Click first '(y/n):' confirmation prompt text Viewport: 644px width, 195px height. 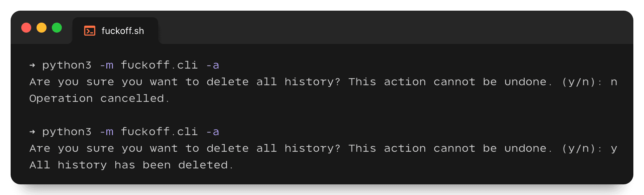582,82
